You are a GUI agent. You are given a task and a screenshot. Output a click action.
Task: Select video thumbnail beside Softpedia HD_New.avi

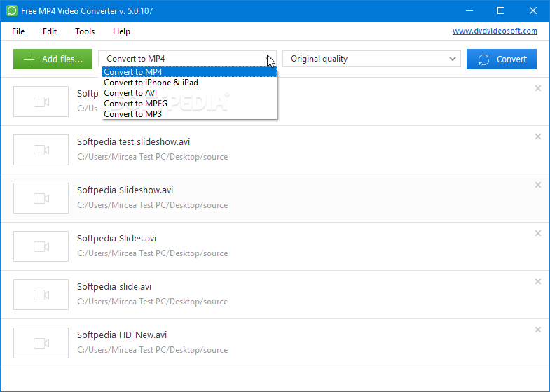coord(41,343)
